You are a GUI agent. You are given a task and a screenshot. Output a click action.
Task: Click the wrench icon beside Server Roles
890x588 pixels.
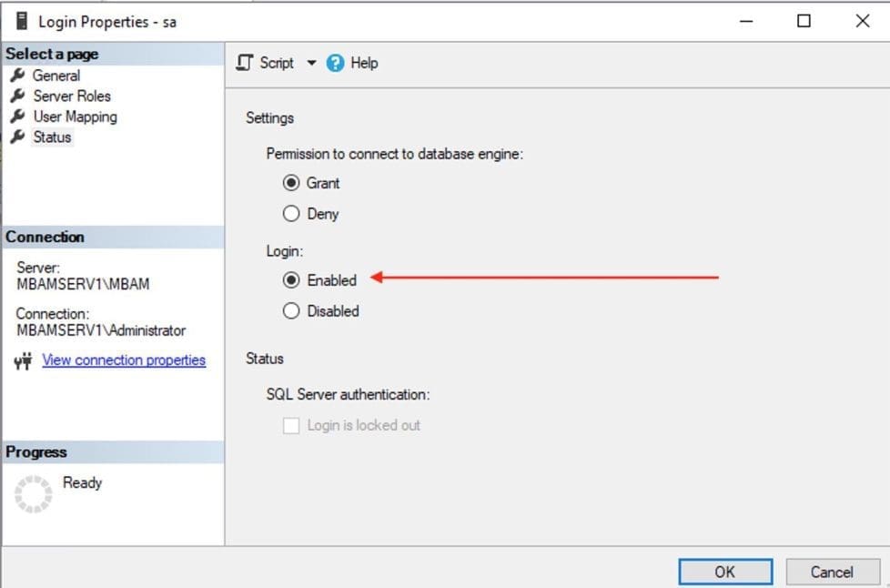point(16,96)
